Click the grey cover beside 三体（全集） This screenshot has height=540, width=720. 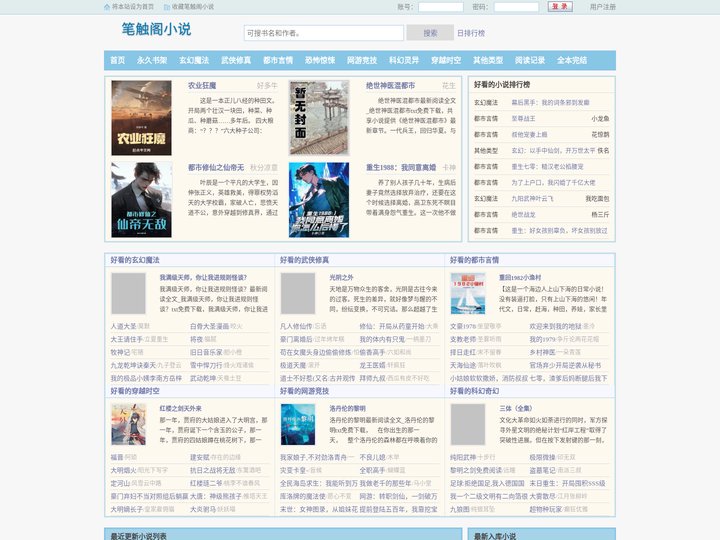[x=468, y=424]
